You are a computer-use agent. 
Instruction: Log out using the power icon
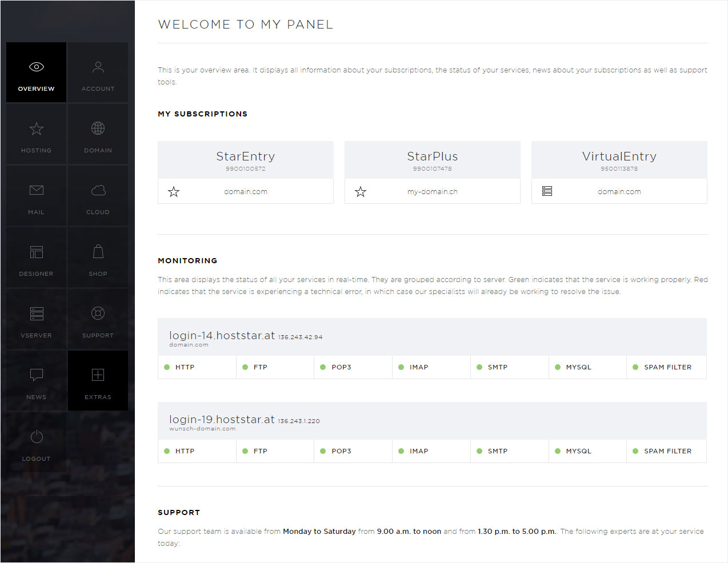coord(37,437)
